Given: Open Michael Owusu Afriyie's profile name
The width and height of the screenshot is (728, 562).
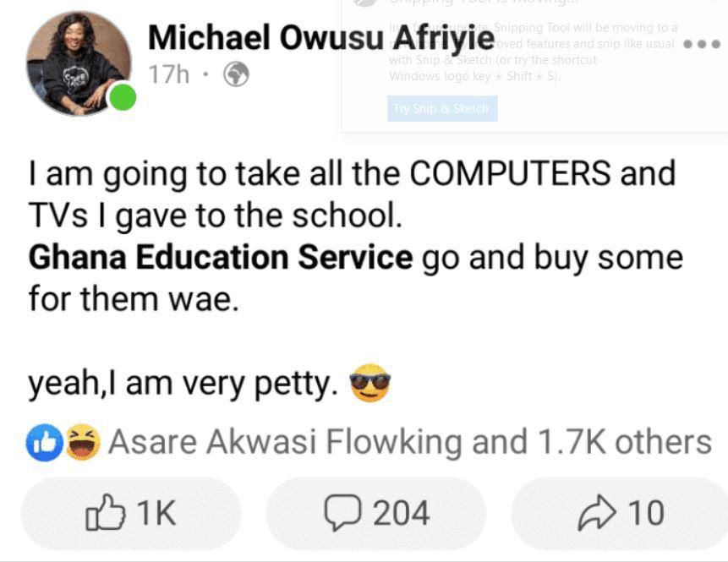Looking at the screenshot, I should pyautogui.click(x=320, y=36).
